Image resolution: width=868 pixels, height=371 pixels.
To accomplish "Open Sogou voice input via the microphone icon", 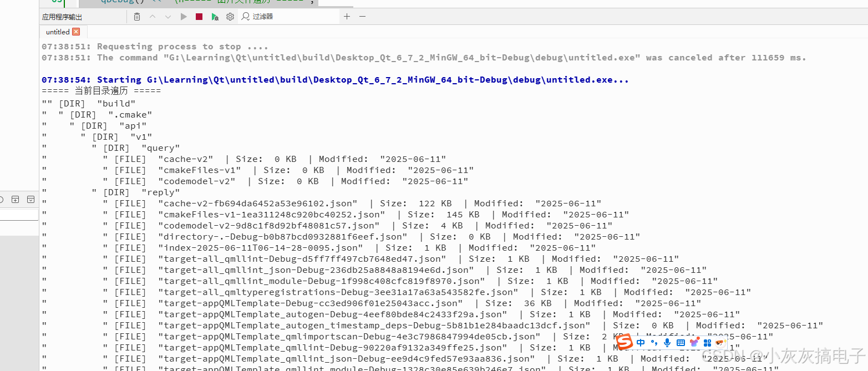I will coord(667,343).
